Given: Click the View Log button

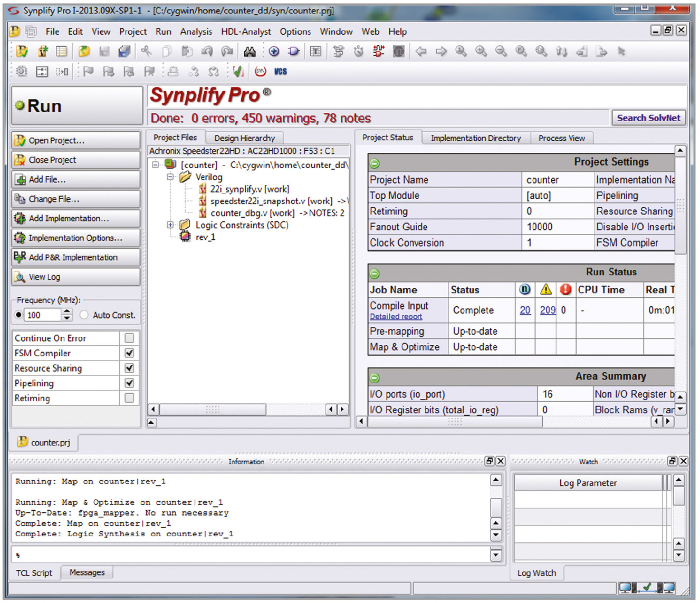Looking at the screenshot, I should [x=76, y=277].
